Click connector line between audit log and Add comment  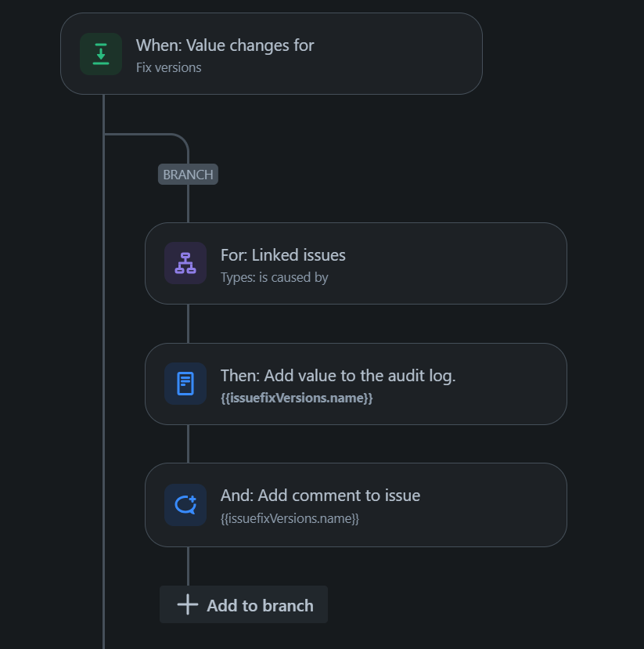(189, 444)
